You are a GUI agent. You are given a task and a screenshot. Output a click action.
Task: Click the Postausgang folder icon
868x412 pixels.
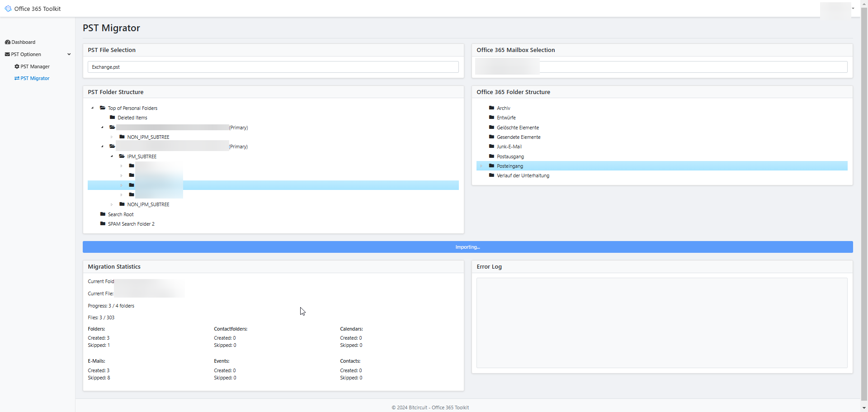pyautogui.click(x=491, y=156)
